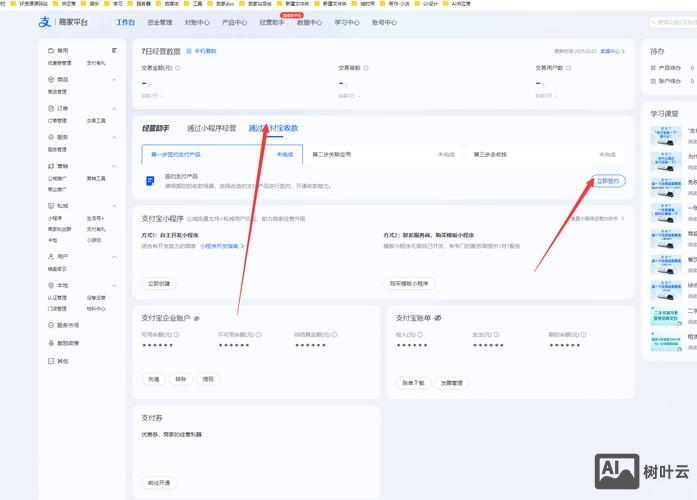Click the 用户 person icon
697x500 pixels.
(51, 256)
